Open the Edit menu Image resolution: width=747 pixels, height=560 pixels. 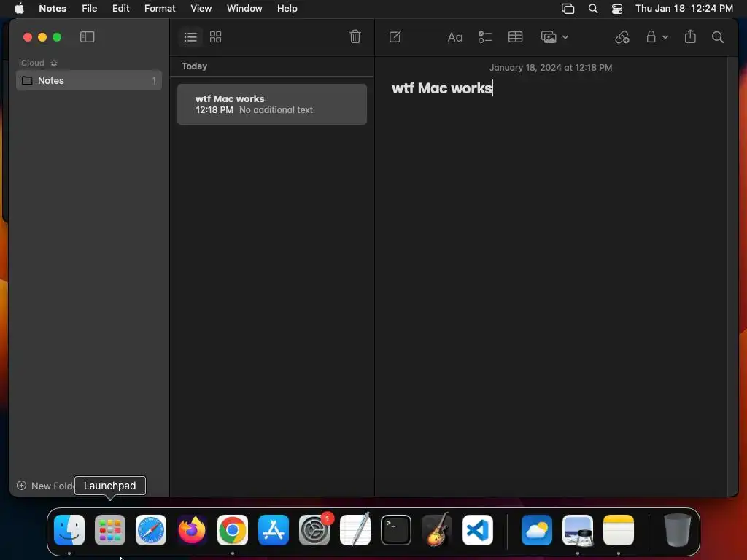[120, 8]
